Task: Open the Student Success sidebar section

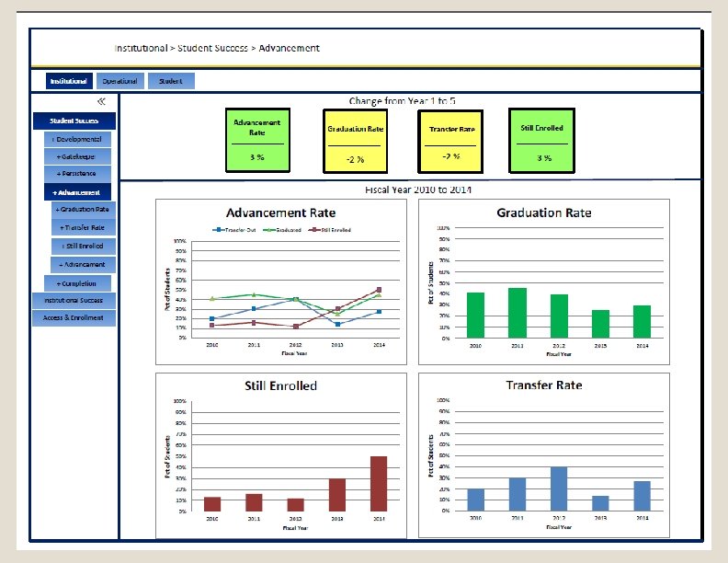Action: pos(74,121)
